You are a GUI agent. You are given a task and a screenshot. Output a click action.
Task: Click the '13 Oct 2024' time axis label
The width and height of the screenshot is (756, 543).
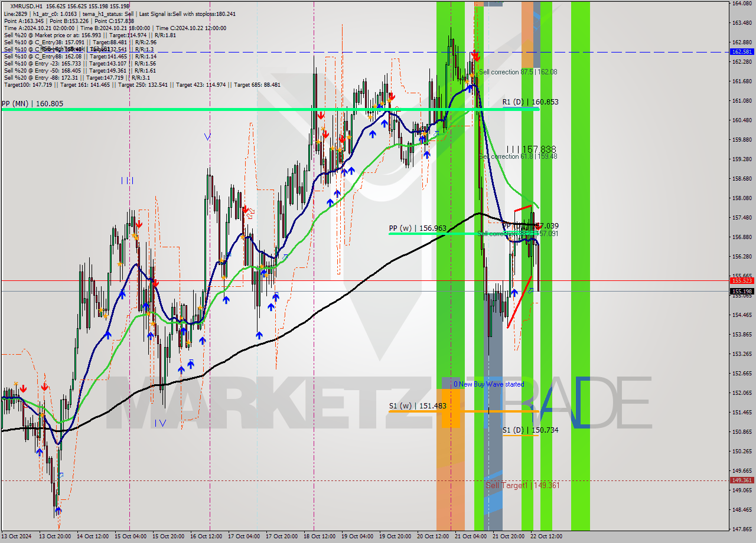[17, 537]
